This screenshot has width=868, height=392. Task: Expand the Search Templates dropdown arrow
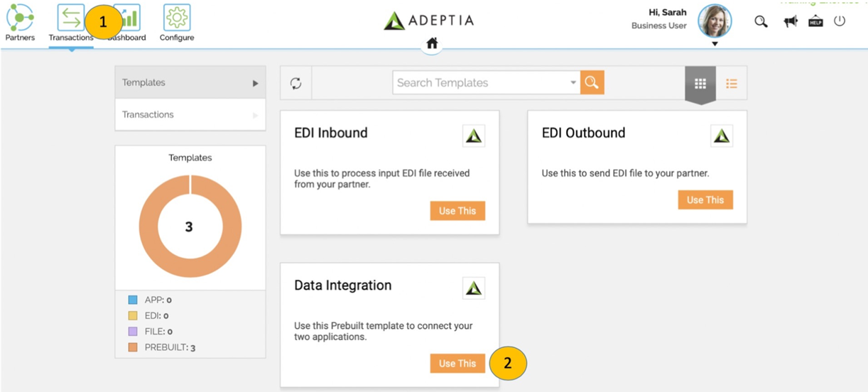pyautogui.click(x=573, y=83)
